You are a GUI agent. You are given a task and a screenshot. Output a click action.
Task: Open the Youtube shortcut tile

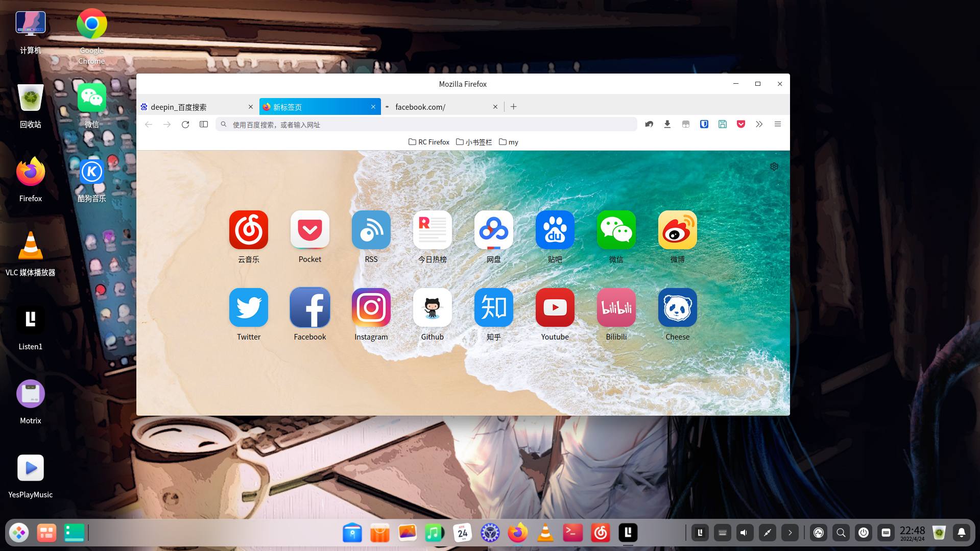pyautogui.click(x=555, y=307)
